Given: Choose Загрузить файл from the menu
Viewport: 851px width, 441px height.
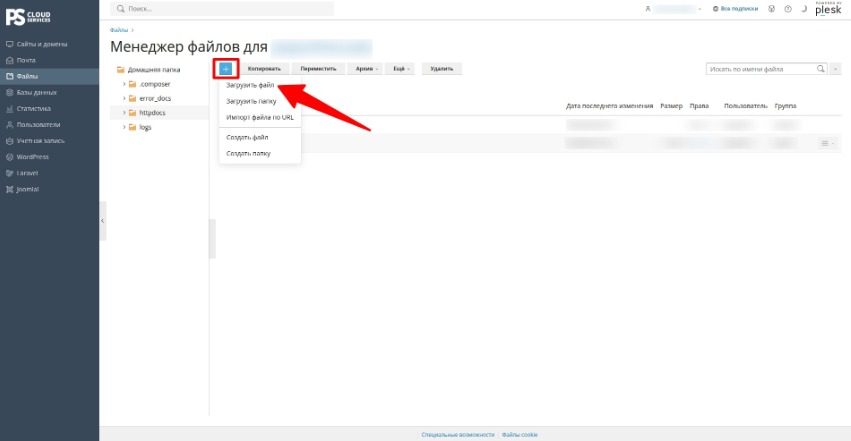Looking at the screenshot, I should click(250, 85).
